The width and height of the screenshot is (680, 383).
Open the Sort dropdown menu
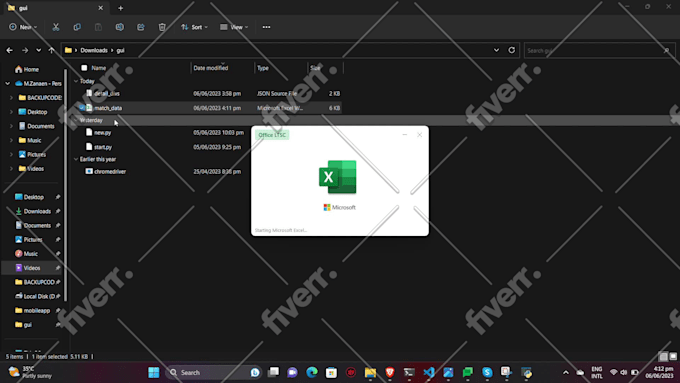point(194,27)
